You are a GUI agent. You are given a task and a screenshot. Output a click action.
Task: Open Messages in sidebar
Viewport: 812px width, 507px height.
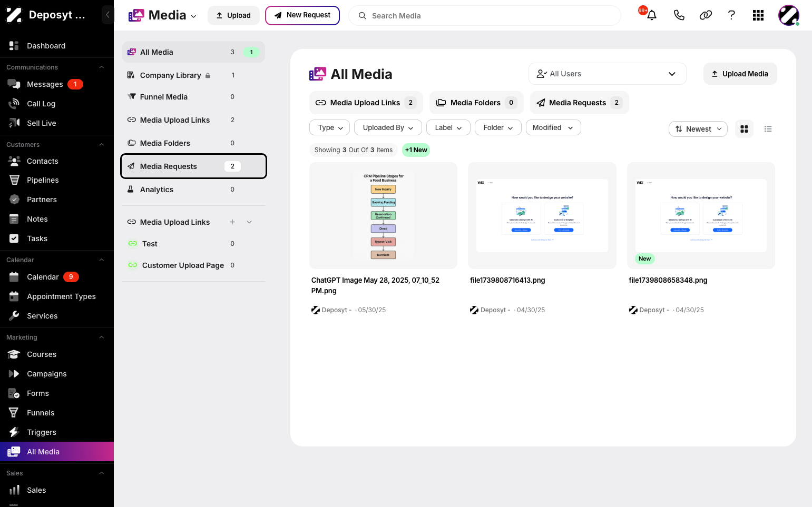[57, 84]
